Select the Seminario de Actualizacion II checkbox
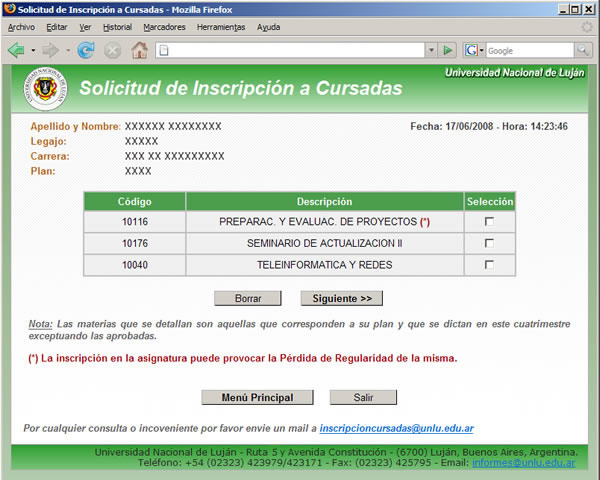Screen dimensions: 600x480 coord(489,243)
